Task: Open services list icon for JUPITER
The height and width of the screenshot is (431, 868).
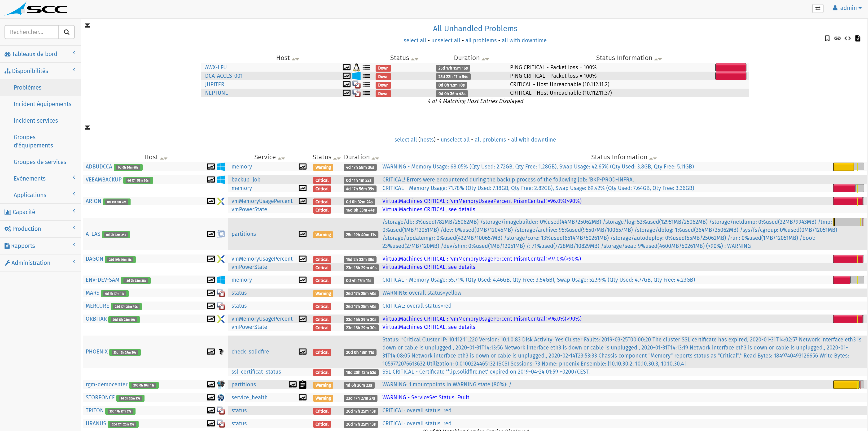Action: (366, 85)
